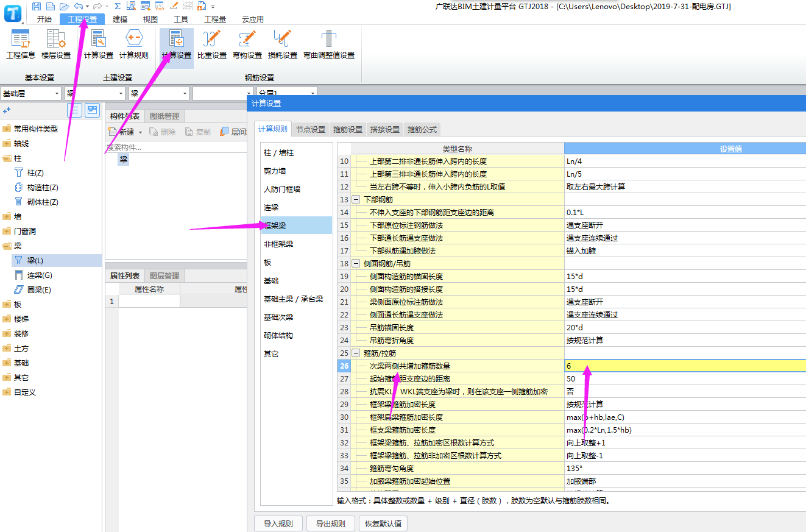Expand the 门窗洞 folder
Image resolution: width=806 pixels, height=532 pixels.
pos(7,231)
